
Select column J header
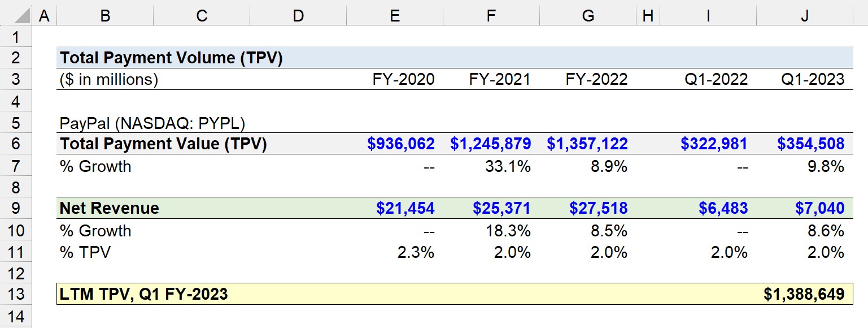click(804, 16)
